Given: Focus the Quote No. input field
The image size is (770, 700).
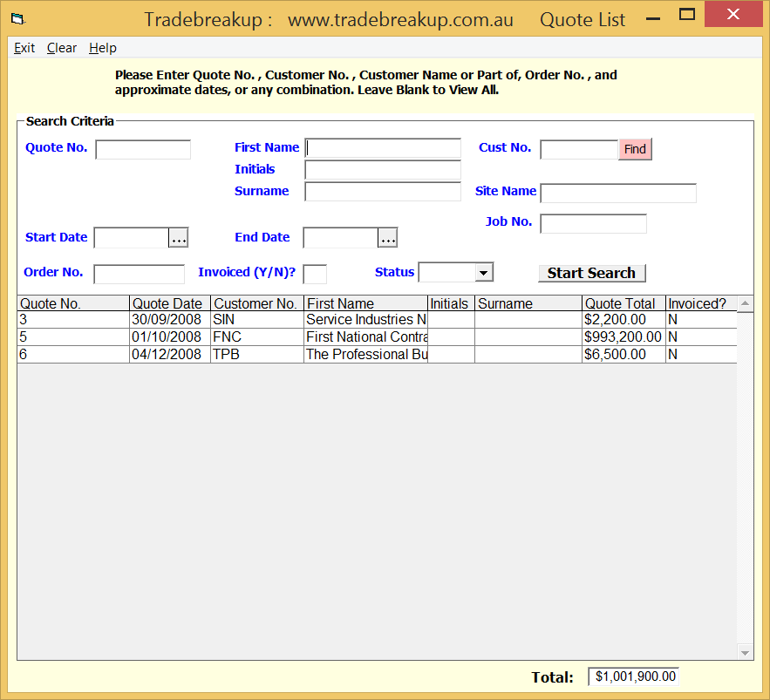Looking at the screenshot, I should (x=143, y=150).
